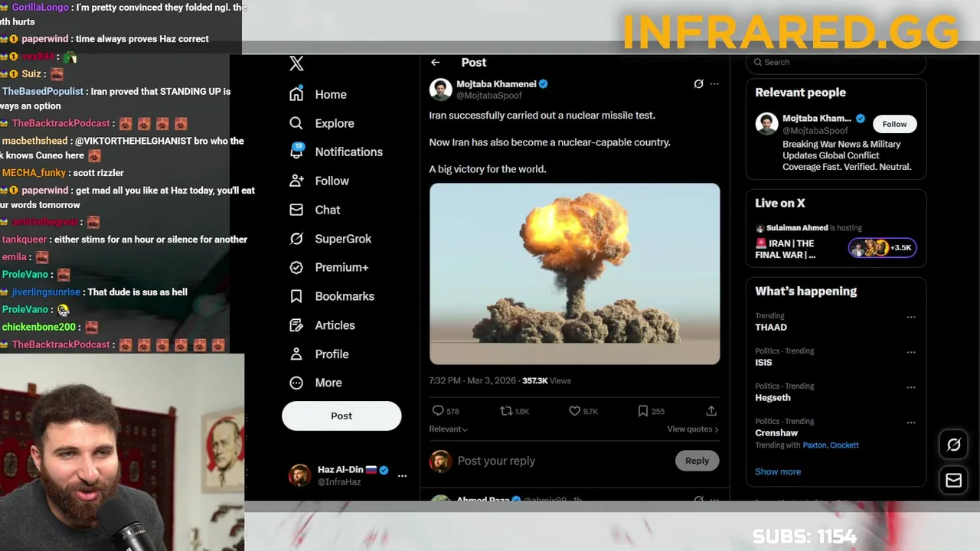
Task: Open Mojtaba Kham... profile in Relevant people
Action: pos(816,119)
